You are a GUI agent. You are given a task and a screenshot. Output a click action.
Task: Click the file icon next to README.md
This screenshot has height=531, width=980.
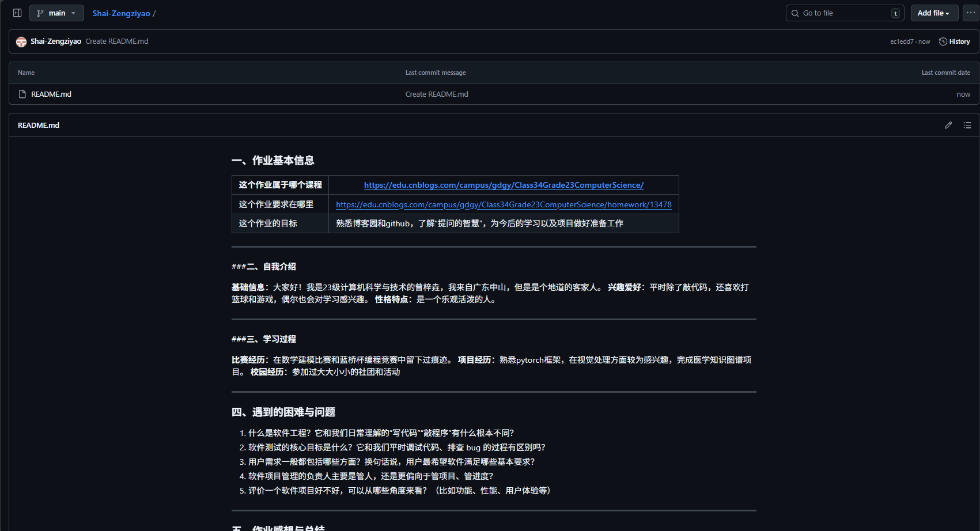(22, 93)
